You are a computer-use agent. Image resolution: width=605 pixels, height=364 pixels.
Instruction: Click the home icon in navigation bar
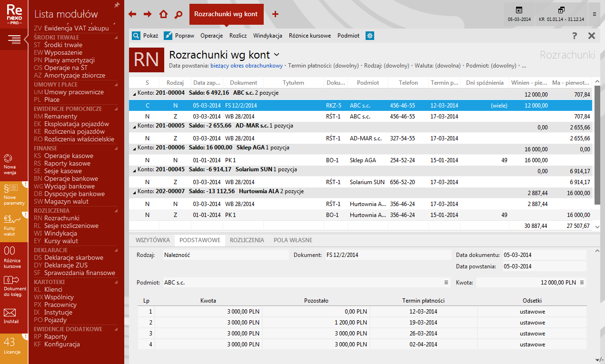pos(163,14)
